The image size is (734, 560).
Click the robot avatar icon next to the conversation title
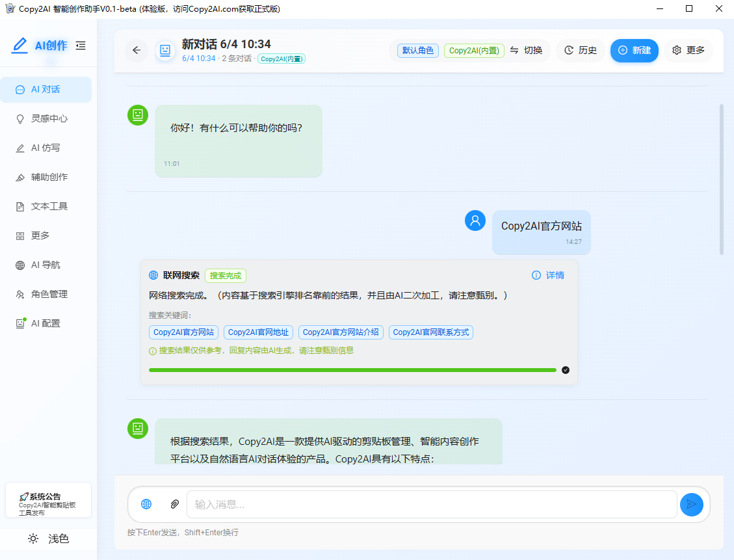coord(165,50)
